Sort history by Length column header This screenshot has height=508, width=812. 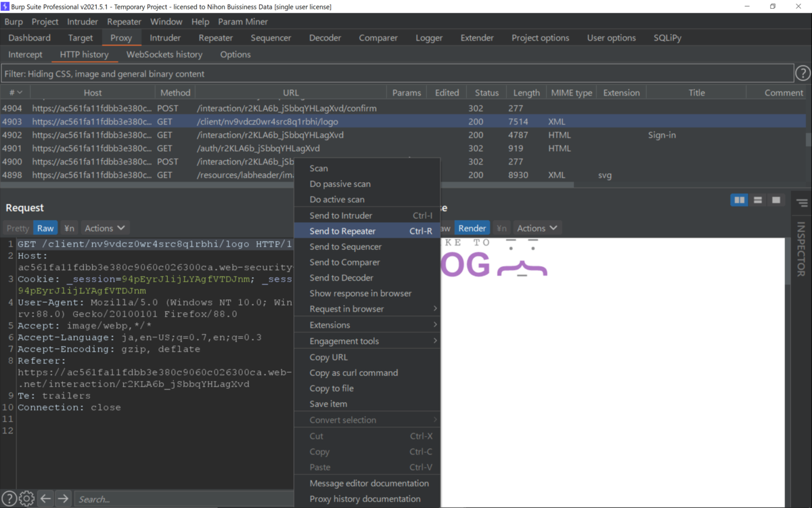point(526,92)
